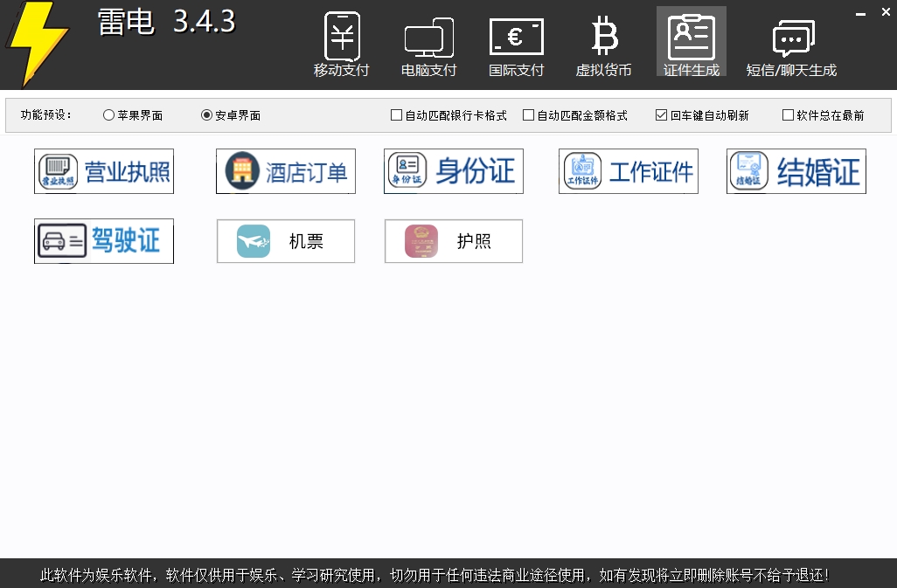
Task: Select the 国际支付 international payment tool
Action: coord(516,41)
